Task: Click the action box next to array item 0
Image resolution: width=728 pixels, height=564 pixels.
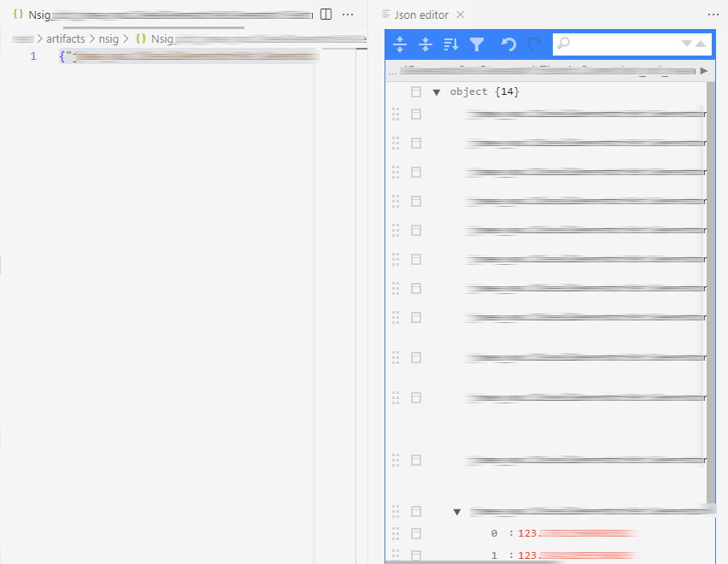Action: (416, 532)
